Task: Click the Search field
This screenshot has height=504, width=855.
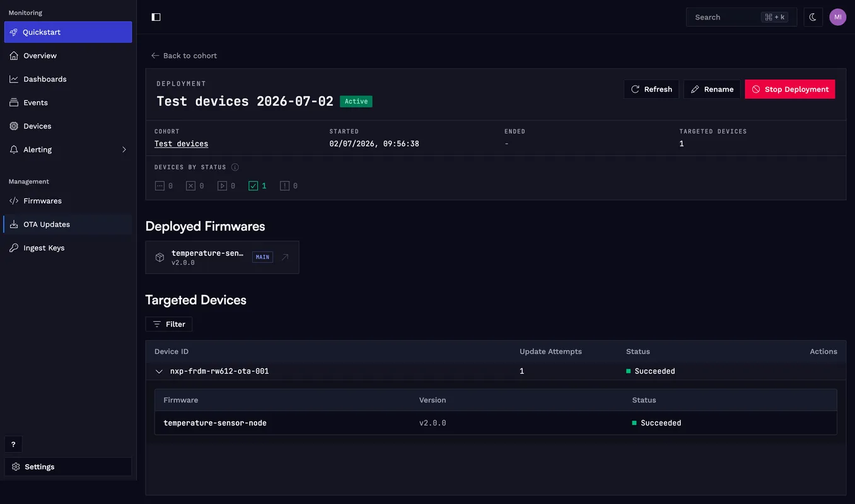Action: (x=742, y=17)
